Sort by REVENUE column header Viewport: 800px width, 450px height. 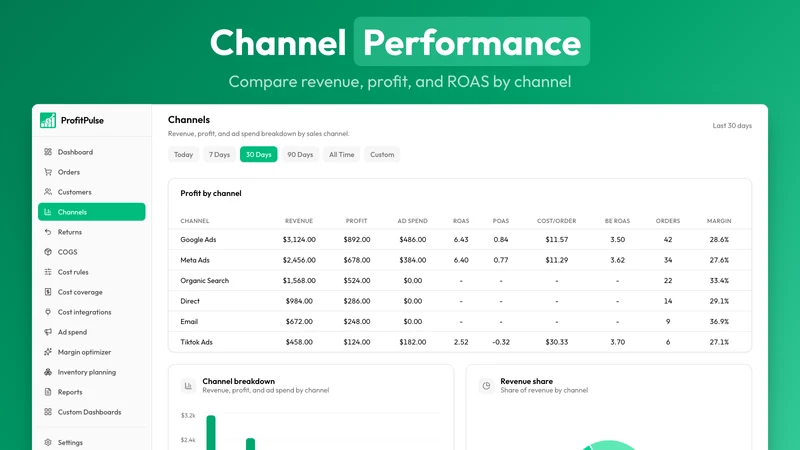299,221
